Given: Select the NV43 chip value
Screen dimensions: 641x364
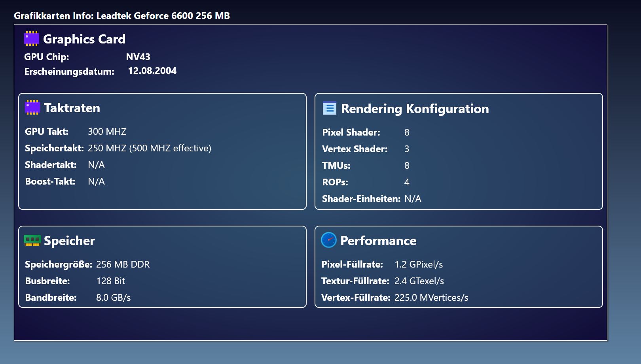Looking at the screenshot, I should pos(138,57).
